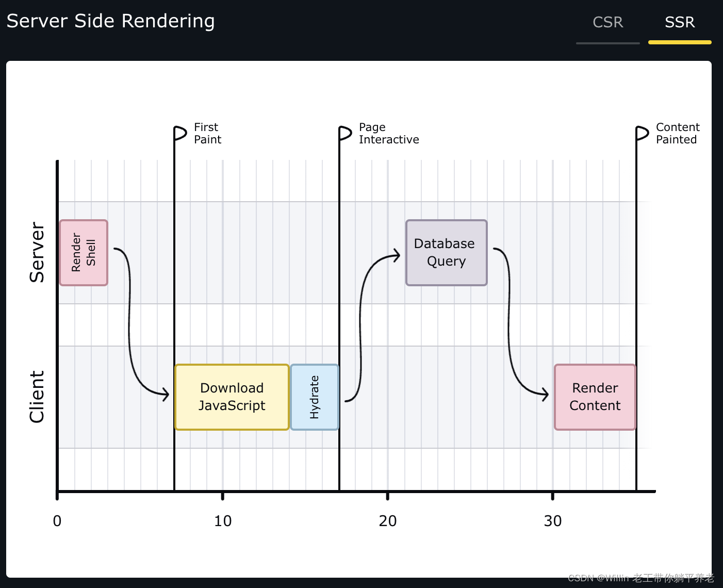Click the 'Content Painted' label
Viewport: 723px width, 588px height.
click(x=678, y=133)
